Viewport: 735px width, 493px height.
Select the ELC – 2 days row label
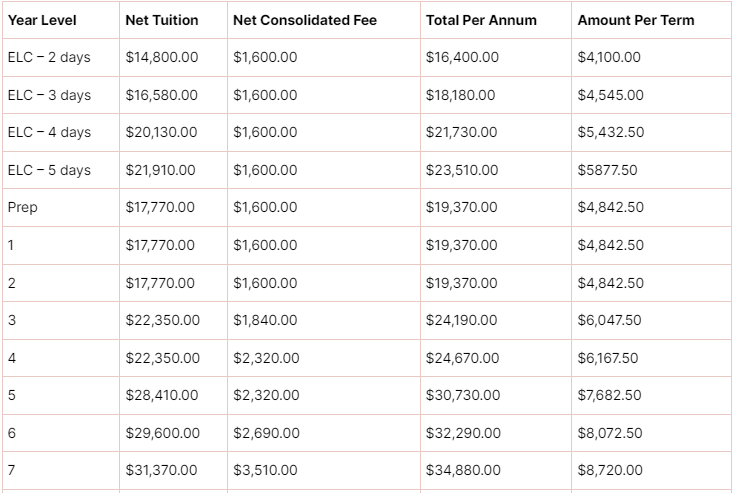(49, 57)
